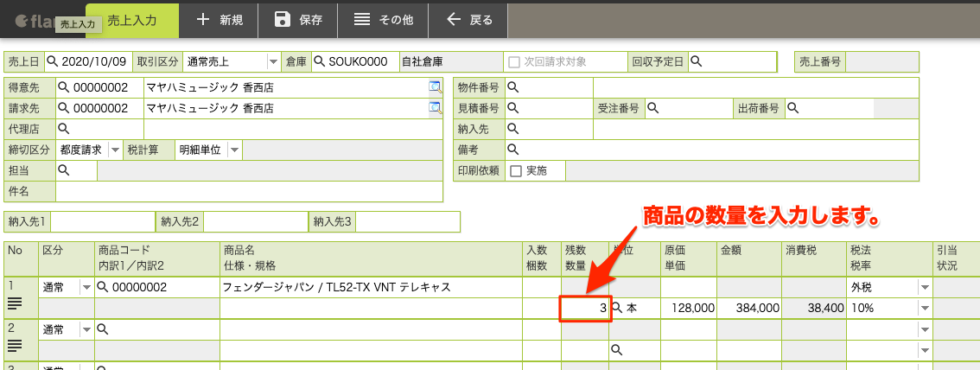980x370 pixels.
Task: Click the 件名 input field
Action: coord(250,191)
